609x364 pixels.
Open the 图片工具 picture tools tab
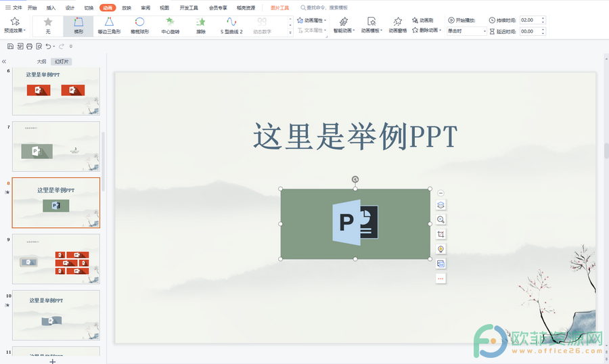tap(279, 7)
